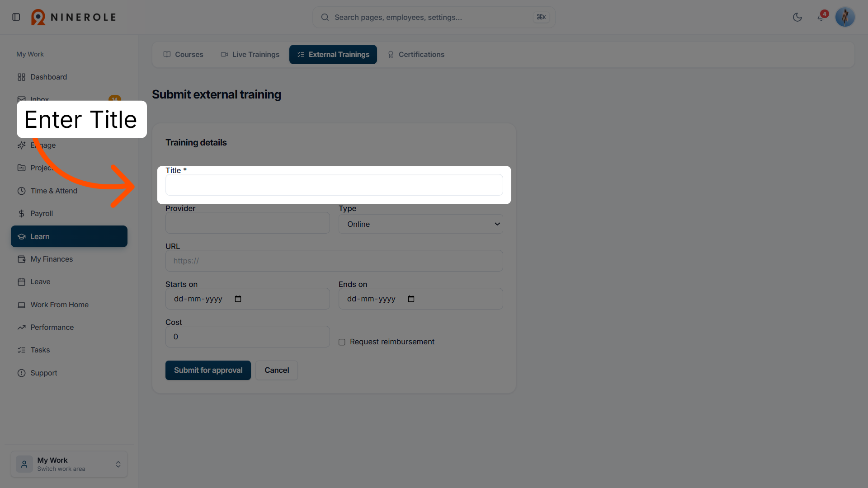Screen dimensions: 868x488
Task: Focus the Title input field
Action: pyautogui.click(x=334, y=185)
